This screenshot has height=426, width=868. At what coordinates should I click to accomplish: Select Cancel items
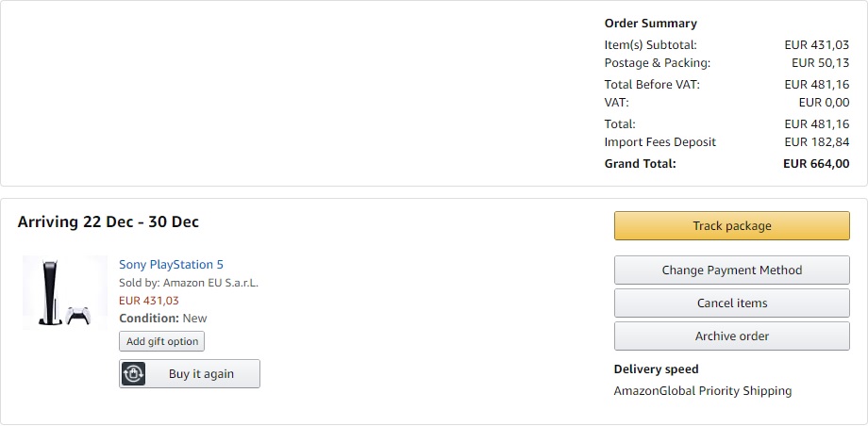tap(732, 303)
